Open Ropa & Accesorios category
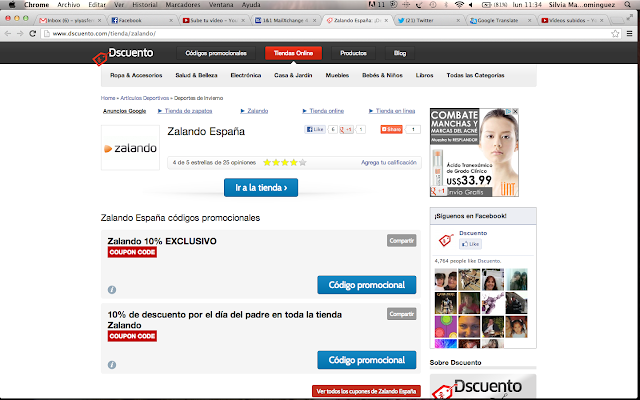Image resolution: width=640 pixels, height=400 pixels. tap(136, 75)
